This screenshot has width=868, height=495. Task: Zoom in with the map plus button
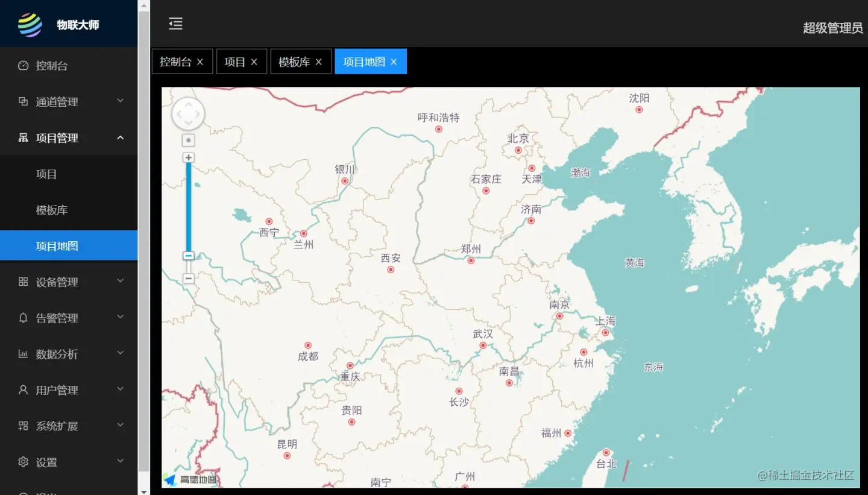point(189,157)
